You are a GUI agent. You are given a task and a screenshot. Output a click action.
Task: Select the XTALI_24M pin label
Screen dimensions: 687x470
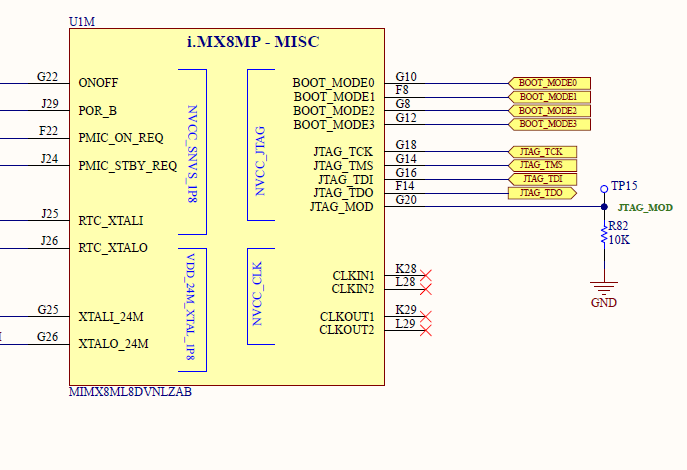[111, 317]
